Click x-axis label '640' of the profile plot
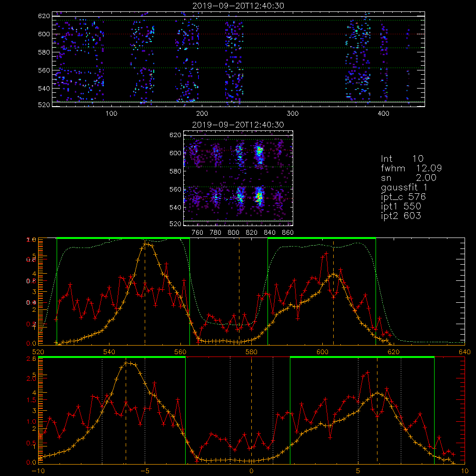This screenshot has height=476, width=476. pos(465,352)
